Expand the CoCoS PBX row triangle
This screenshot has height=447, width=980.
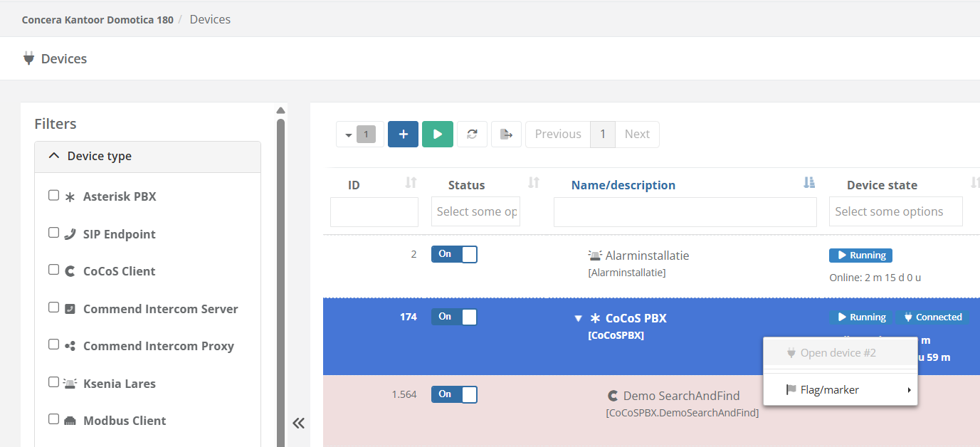pyautogui.click(x=578, y=318)
